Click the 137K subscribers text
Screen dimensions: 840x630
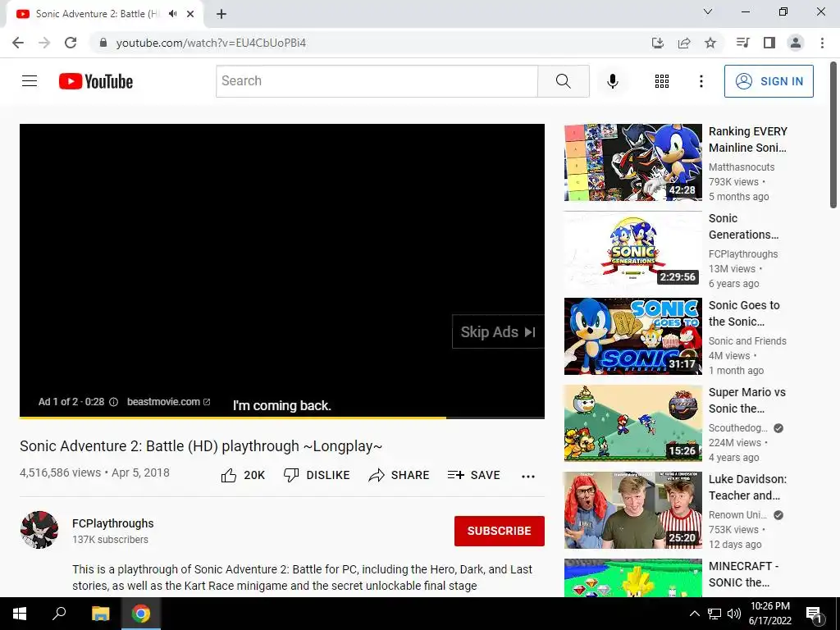(111, 540)
